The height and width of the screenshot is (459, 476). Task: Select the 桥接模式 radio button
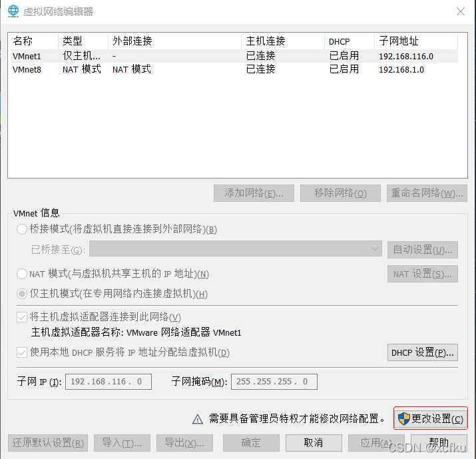pos(22,229)
